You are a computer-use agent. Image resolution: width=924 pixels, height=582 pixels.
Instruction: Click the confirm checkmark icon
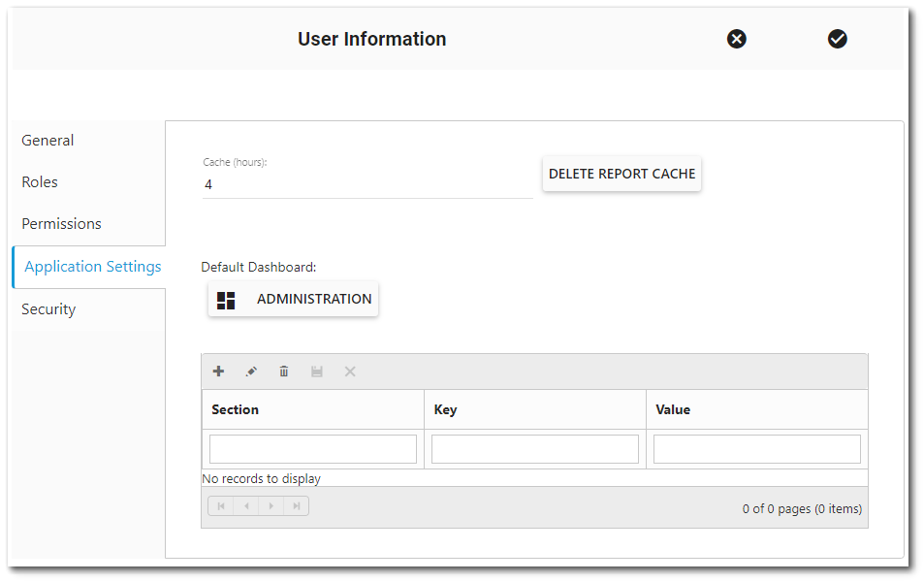click(x=837, y=39)
